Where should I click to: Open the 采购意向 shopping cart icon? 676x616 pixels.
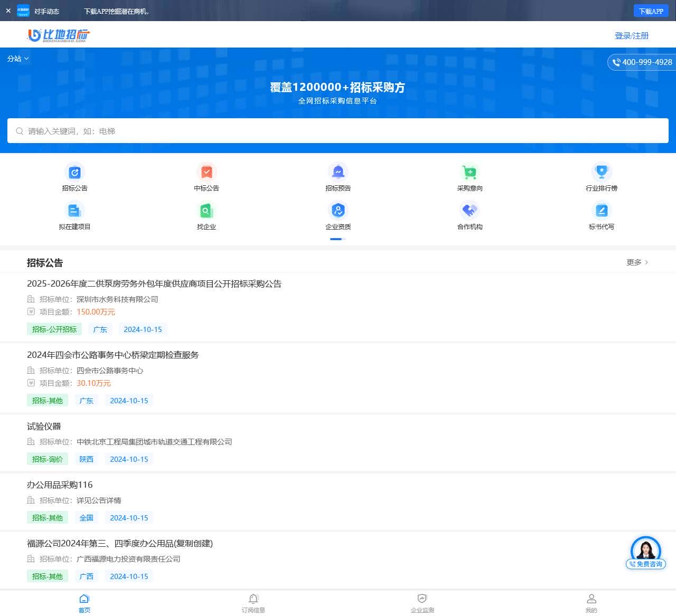click(470, 173)
